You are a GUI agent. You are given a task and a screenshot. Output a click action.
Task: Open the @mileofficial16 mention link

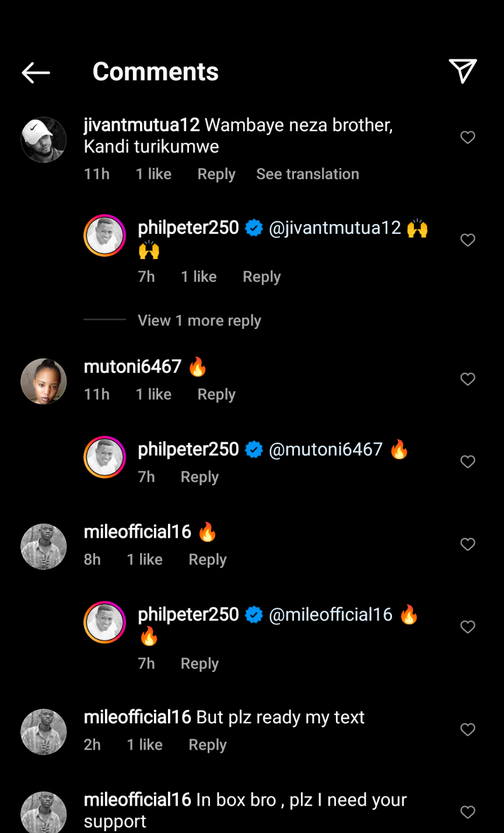point(330,615)
